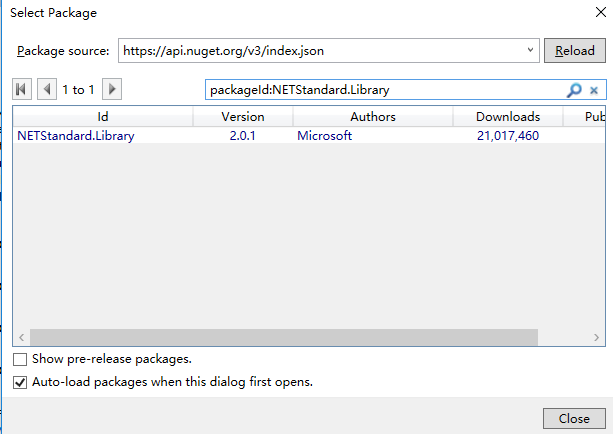
Task: Sort by the Authors column header
Action: point(373,117)
